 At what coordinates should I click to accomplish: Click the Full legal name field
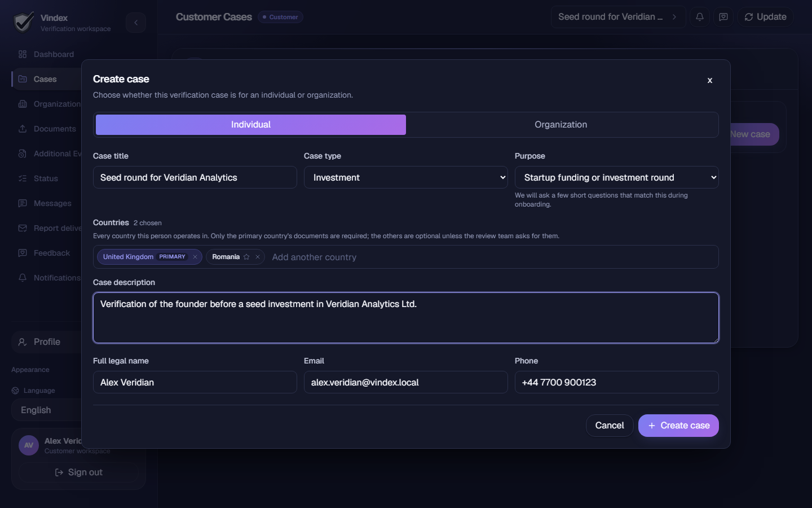(x=195, y=382)
